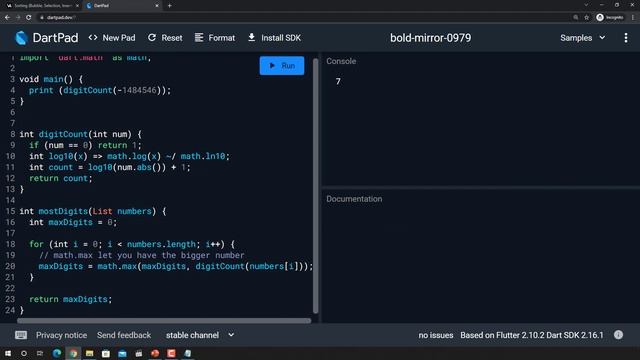
Task: Expand the Samples dropdown
Action: [x=582, y=38]
